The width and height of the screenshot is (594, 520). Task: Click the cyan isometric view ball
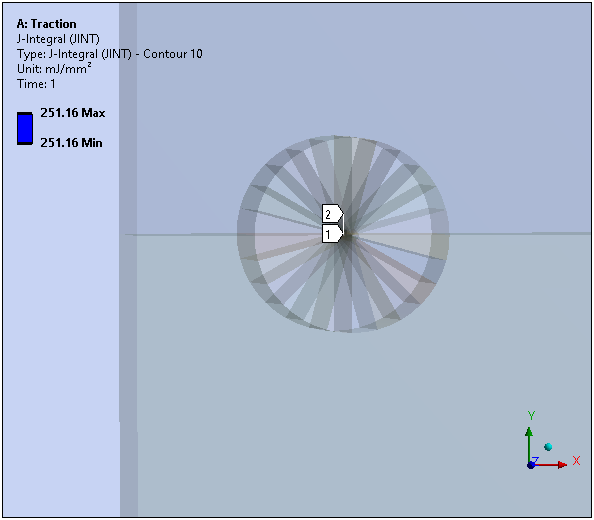click(548, 447)
